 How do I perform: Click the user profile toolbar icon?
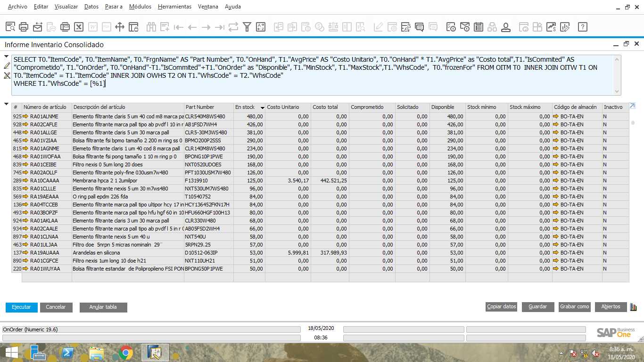pyautogui.click(x=506, y=27)
